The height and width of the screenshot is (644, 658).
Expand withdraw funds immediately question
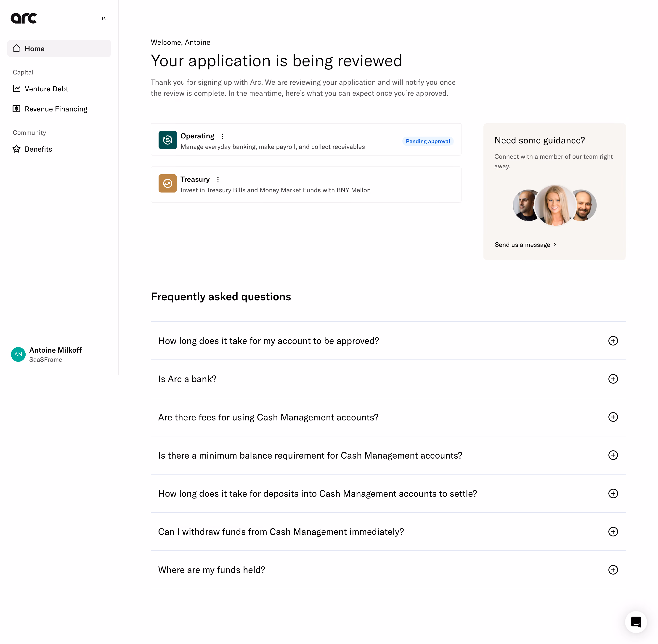[388, 532]
